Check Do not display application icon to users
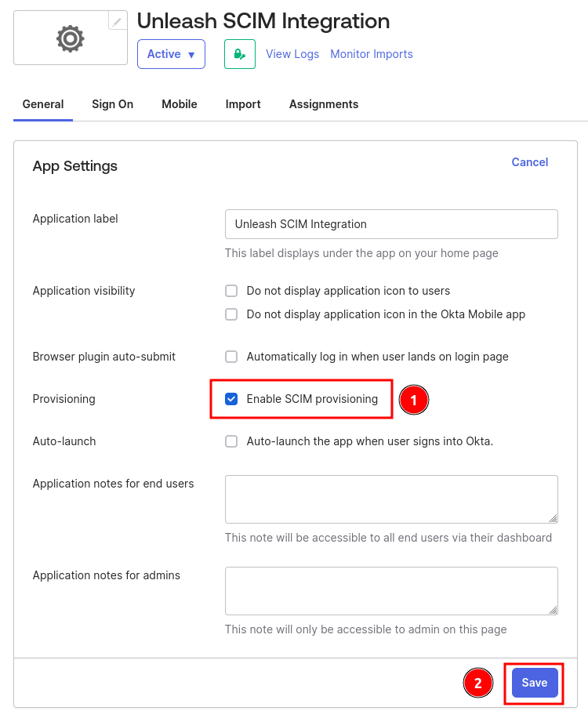 tap(231, 291)
